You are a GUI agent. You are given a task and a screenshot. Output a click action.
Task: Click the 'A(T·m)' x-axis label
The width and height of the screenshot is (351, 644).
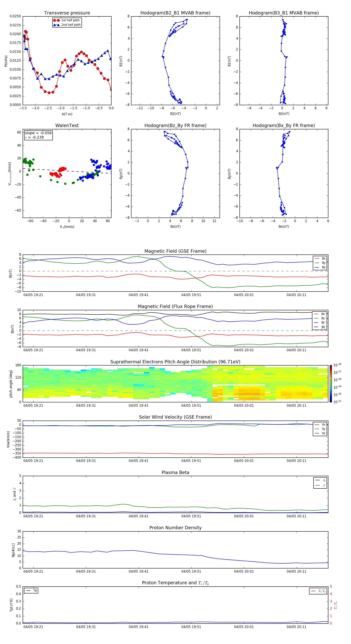pyautogui.click(x=67, y=114)
